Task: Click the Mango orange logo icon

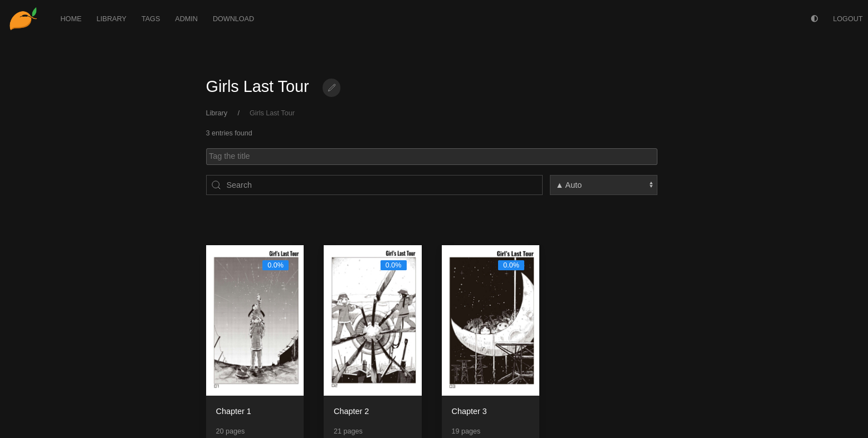Action: (x=23, y=18)
